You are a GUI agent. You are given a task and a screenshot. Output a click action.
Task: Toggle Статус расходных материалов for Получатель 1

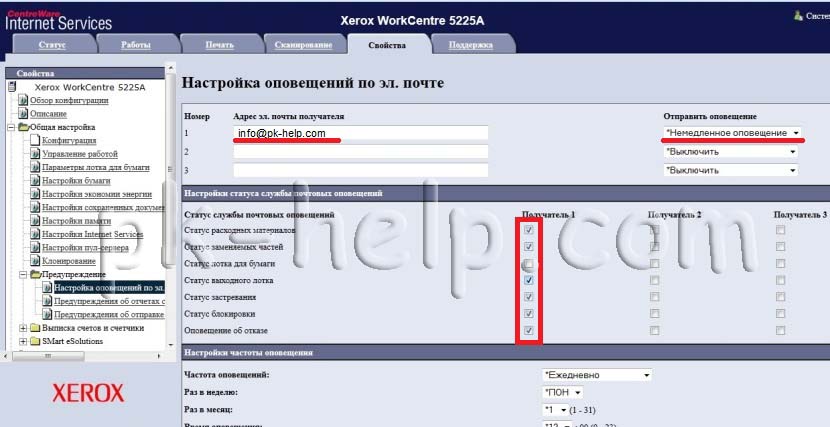pos(528,230)
